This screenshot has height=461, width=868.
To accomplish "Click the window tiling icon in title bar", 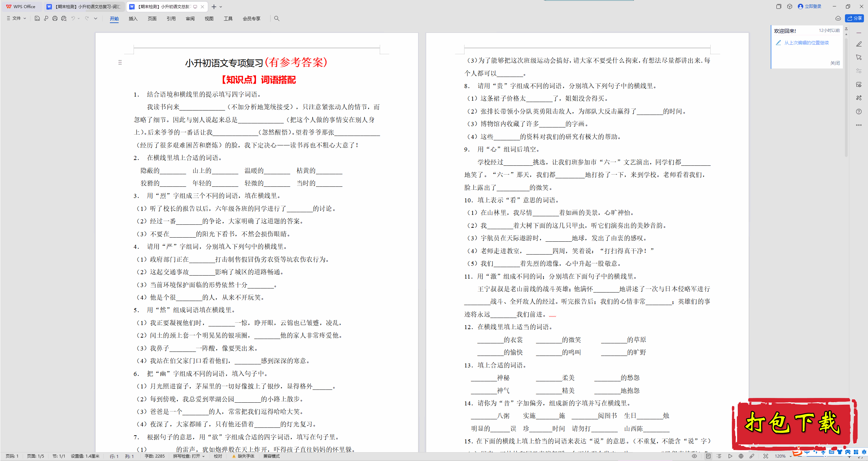I will [x=778, y=6].
